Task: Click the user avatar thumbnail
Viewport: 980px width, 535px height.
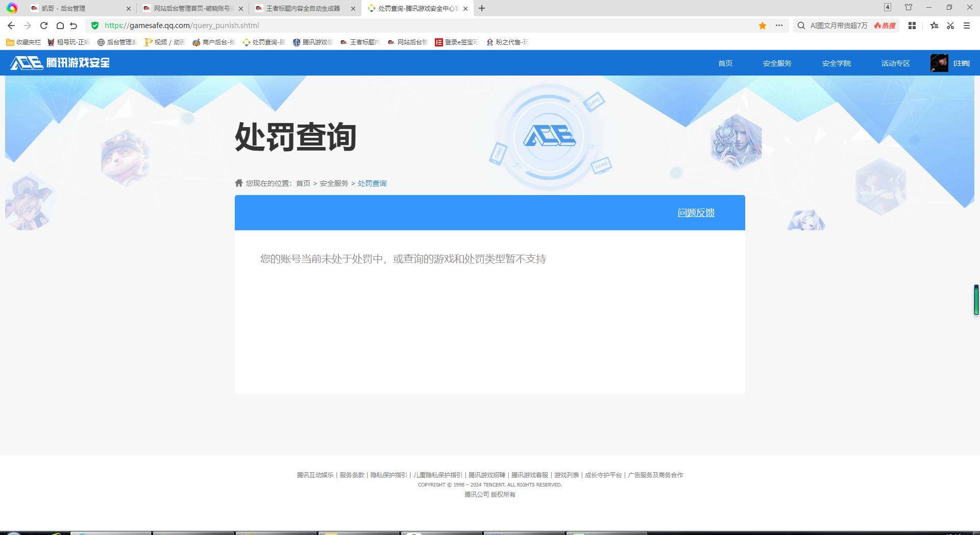Action: (x=939, y=63)
